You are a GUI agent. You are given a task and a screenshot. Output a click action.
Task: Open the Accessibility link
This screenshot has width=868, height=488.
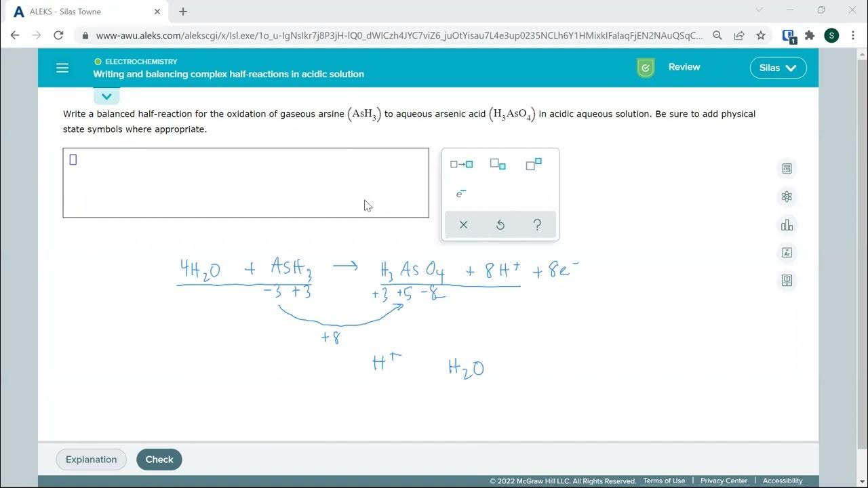tap(783, 481)
